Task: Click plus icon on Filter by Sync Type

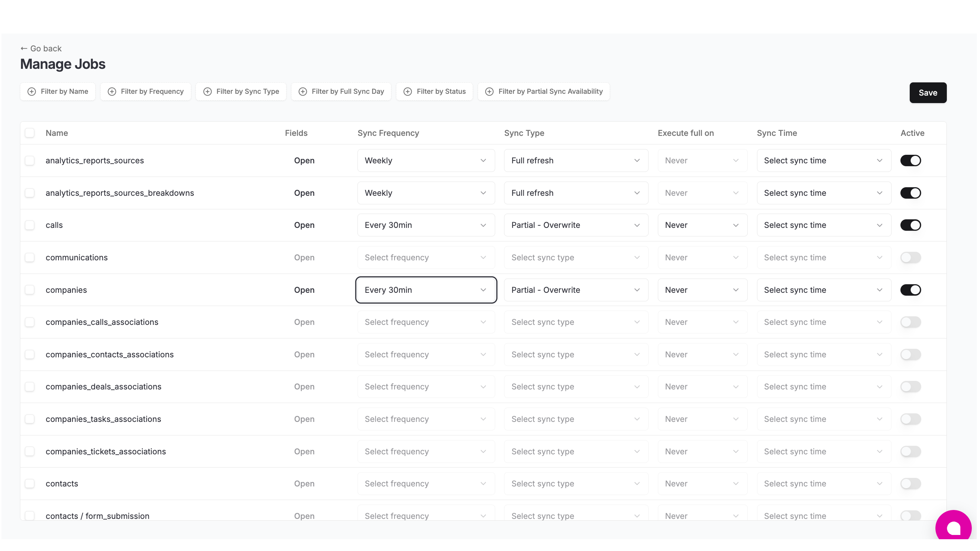Action: (207, 92)
